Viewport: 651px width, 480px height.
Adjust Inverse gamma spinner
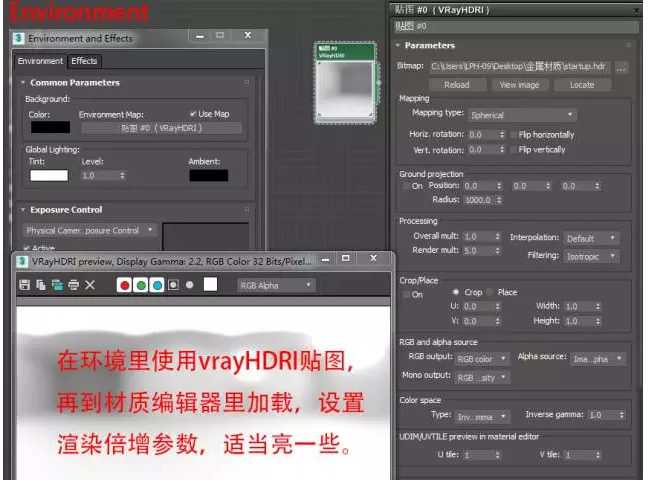(622, 415)
